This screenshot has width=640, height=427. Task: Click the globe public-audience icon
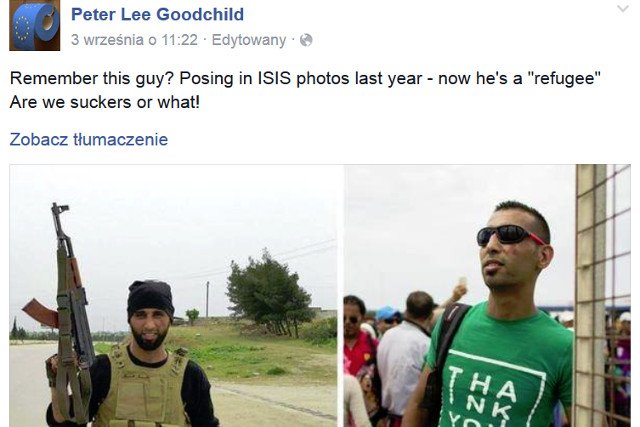[306, 40]
